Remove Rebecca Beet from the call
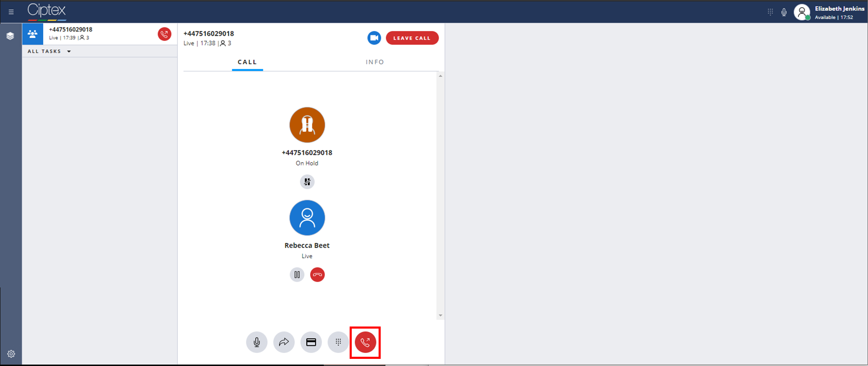The image size is (868, 366). point(317,275)
